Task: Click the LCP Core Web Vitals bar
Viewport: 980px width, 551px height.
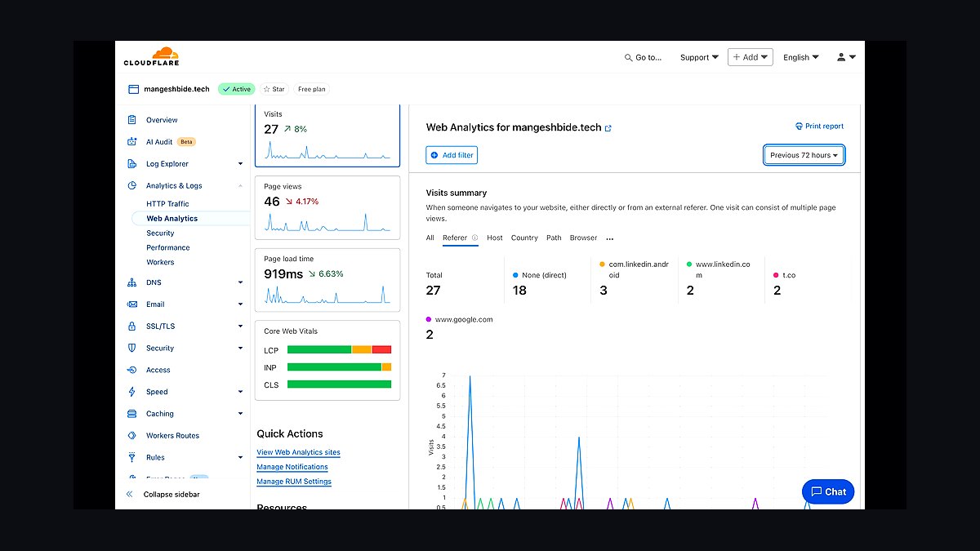Action: coord(339,349)
